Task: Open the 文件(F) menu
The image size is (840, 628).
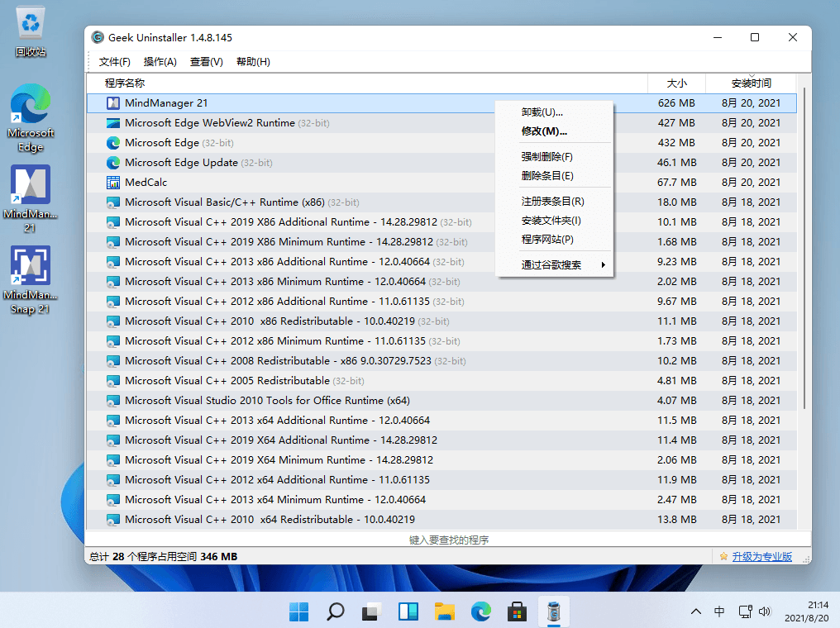Action: [x=115, y=62]
